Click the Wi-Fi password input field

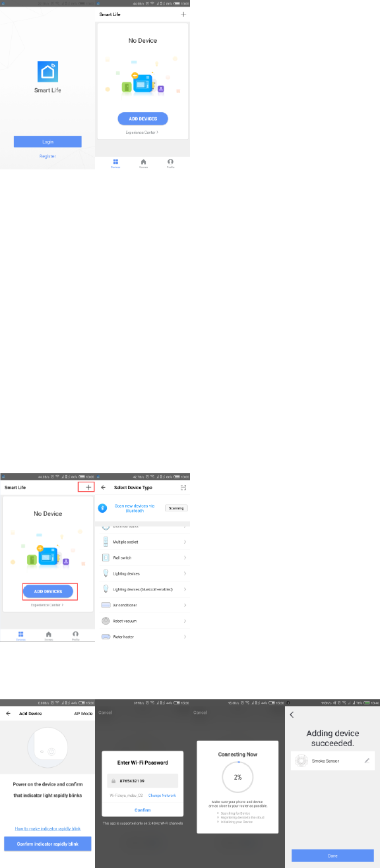[142, 780]
